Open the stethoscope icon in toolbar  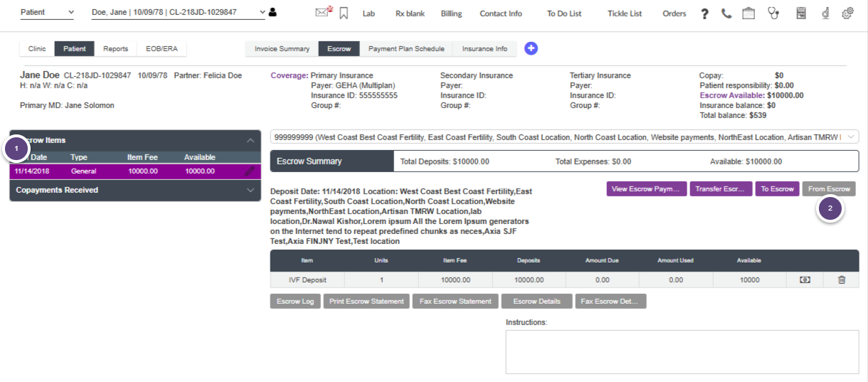pos(773,13)
